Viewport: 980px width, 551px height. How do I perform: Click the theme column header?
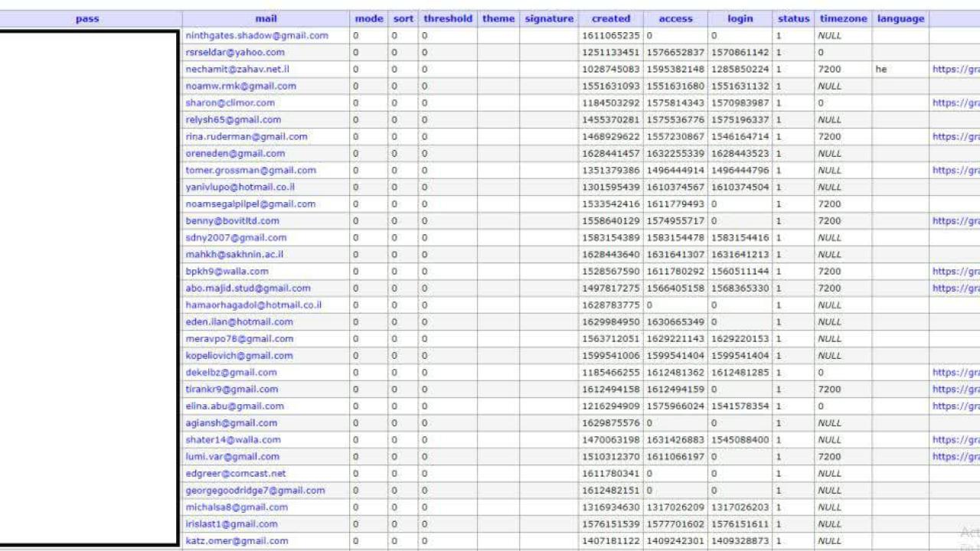pyautogui.click(x=498, y=18)
